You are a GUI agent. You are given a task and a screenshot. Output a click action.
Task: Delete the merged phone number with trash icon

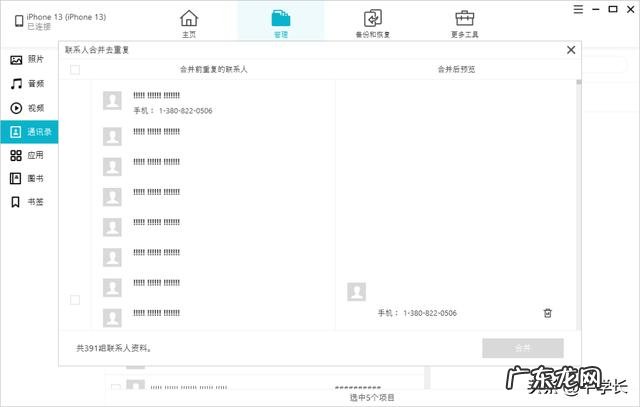tap(548, 313)
